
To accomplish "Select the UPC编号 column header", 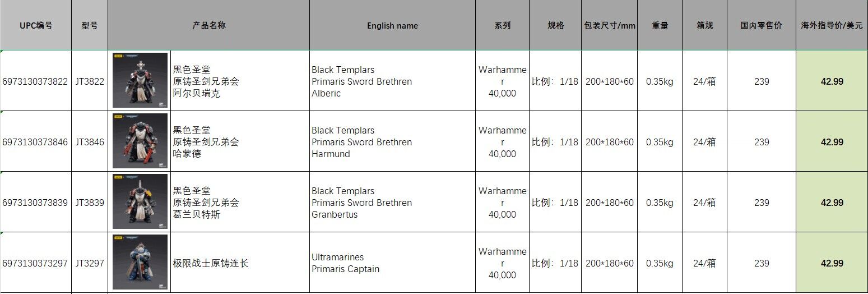I will [36, 25].
